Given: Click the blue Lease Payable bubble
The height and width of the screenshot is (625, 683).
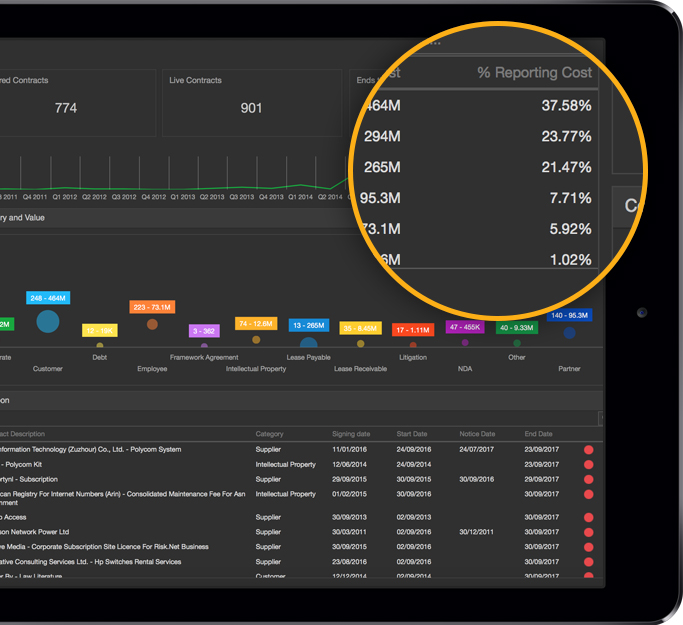Looking at the screenshot, I should (x=309, y=342).
